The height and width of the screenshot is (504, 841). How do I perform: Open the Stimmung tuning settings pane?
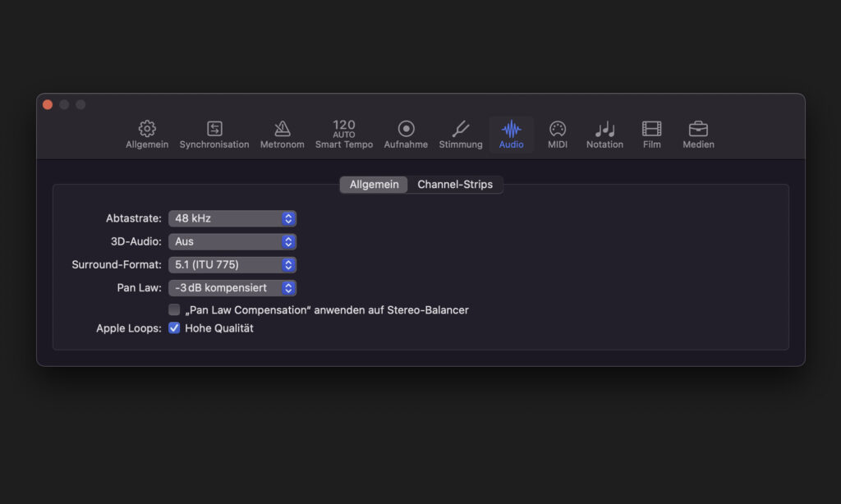pyautogui.click(x=461, y=134)
